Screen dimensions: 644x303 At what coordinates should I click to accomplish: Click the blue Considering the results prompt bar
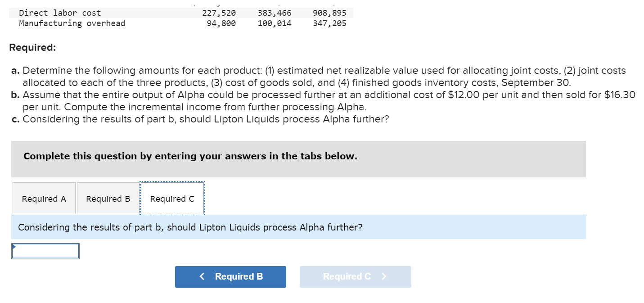(298, 227)
